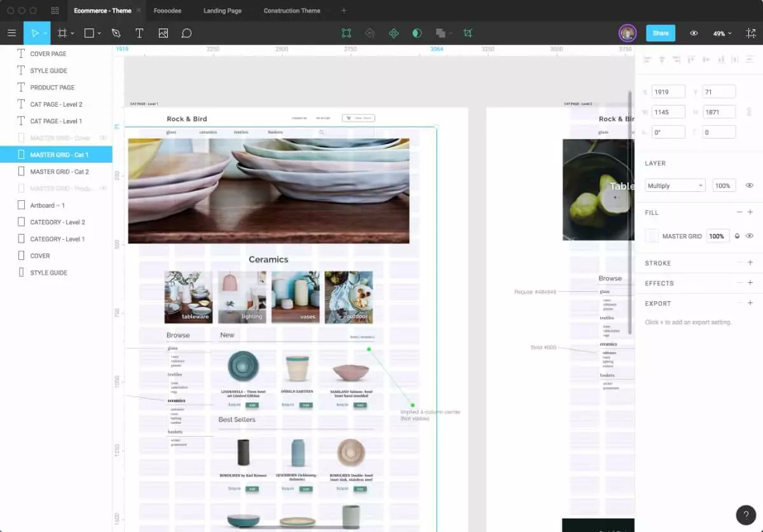Open the 49% zoom dropdown
Viewport: 763px width, 532px height.
tap(722, 33)
